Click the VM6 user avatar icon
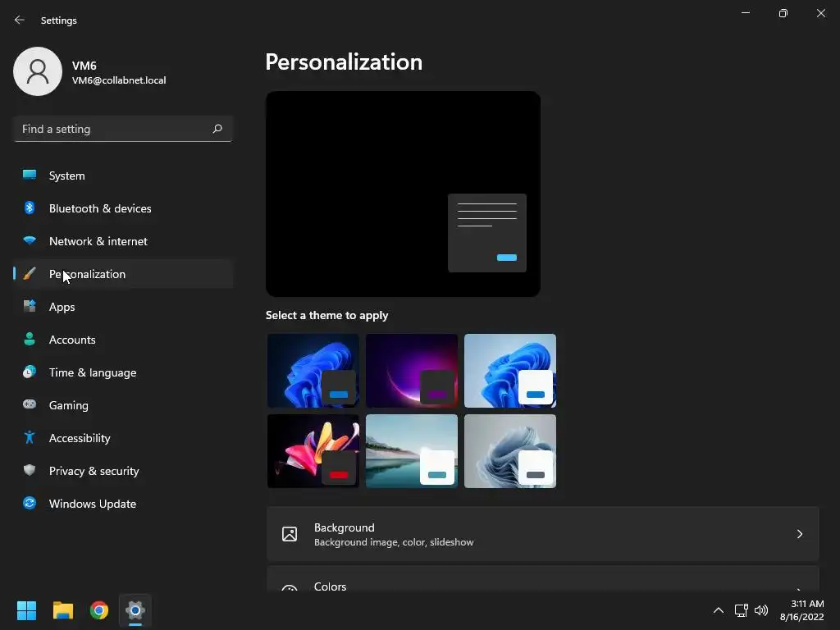Image resolution: width=840 pixels, height=630 pixels. click(38, 71)
